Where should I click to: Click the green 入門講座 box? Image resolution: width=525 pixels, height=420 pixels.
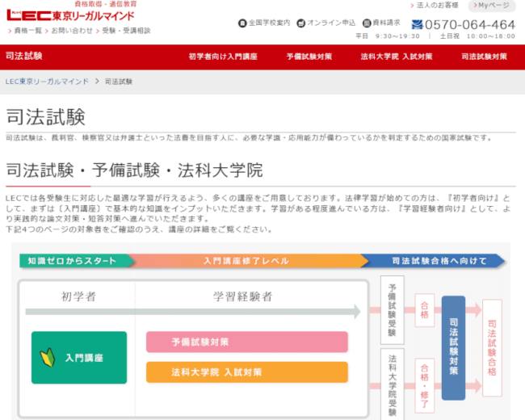(79, 357)
